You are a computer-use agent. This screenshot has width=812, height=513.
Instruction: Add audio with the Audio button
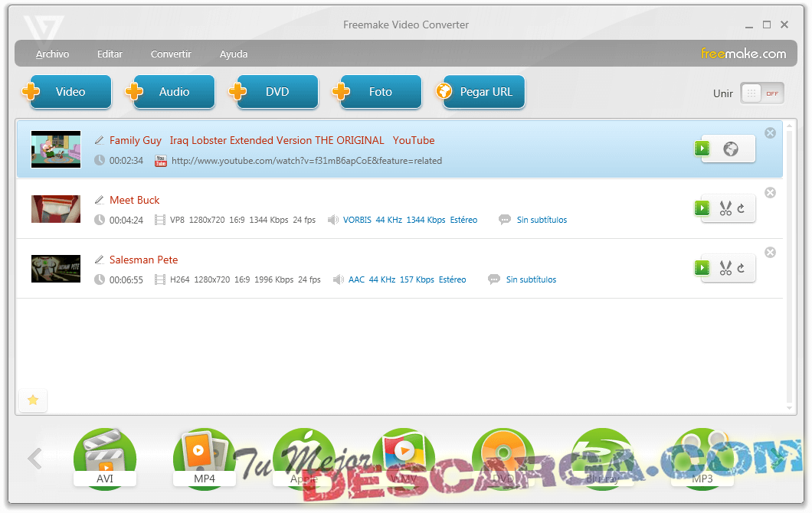pos(170,92)
